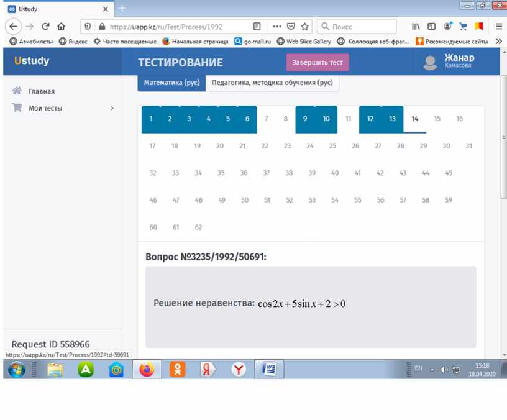Image resolution: width=507 pixels, height=420 pixels.
Task: Bookmark this page with the star icon
Action: 304,27
